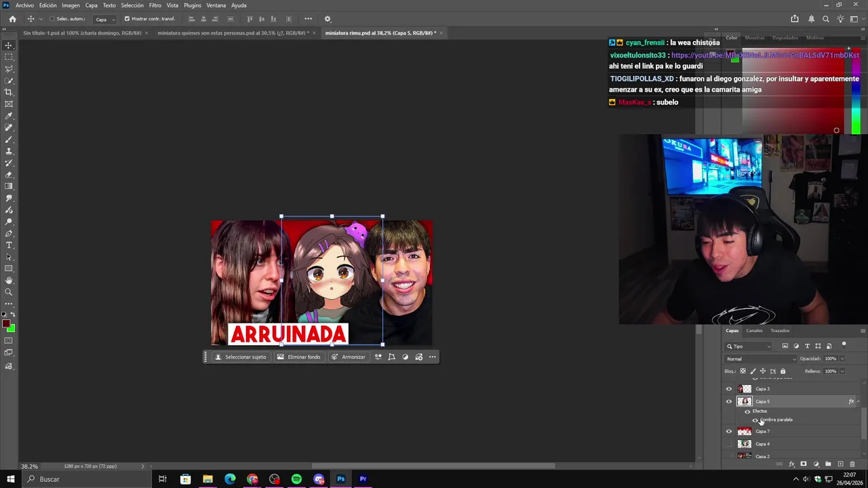
Task: Add a new adjustment layer
Action: [x=816, y=464]
